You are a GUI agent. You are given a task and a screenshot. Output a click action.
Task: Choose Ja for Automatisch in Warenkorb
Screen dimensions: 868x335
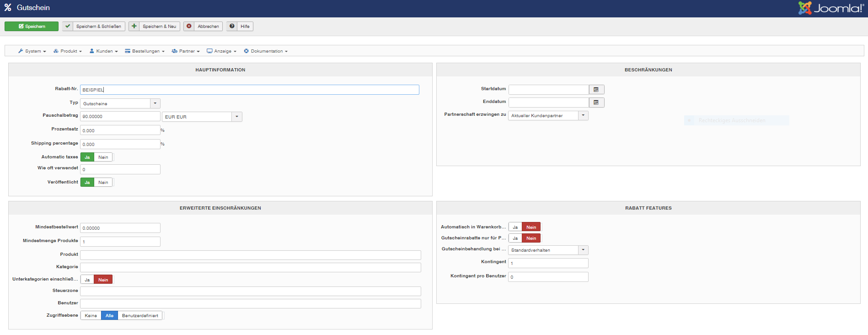515,227
